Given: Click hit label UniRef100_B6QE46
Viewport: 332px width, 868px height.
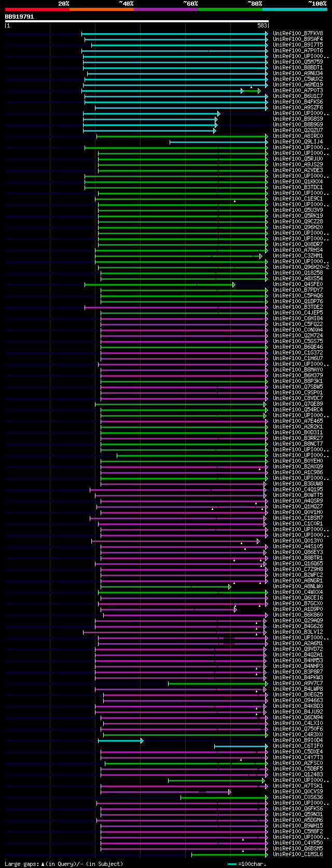Looking at the screenshot, I should pos(298,347).
